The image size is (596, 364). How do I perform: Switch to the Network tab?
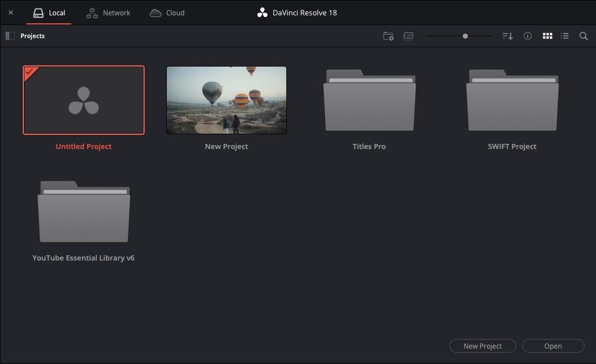(108, 13)
